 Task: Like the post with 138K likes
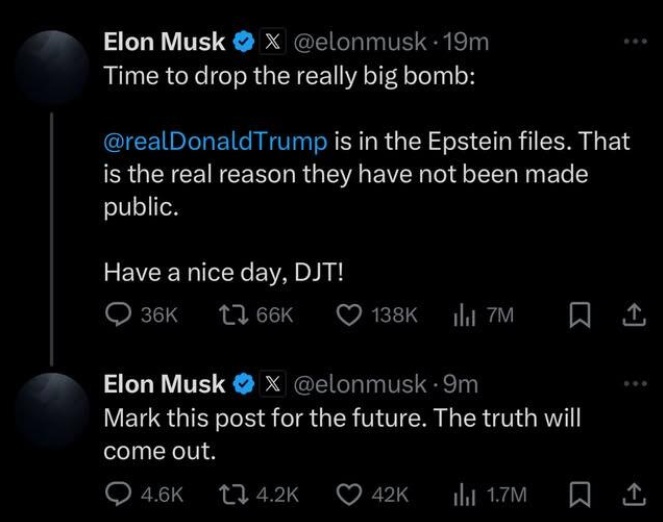(377, 315)
